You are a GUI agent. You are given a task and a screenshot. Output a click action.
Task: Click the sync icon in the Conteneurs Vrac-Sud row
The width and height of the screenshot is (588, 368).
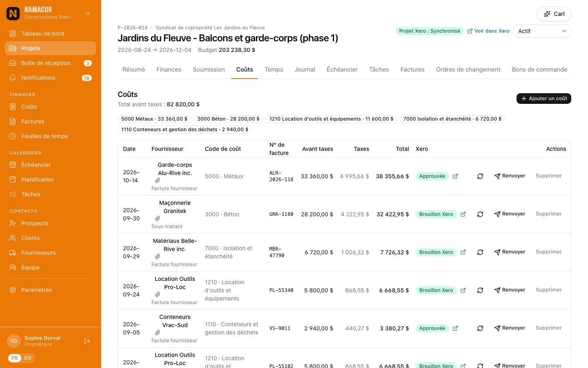pos(480,328)
